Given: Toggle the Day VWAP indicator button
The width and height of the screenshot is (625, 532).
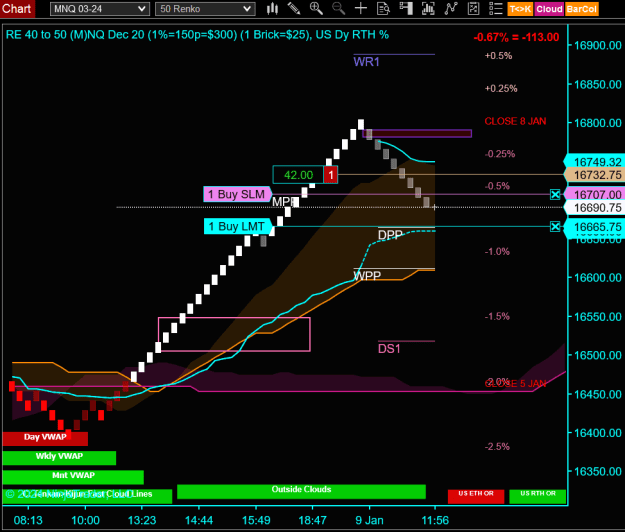Looking at the screenshot, I should pos(45,438).
